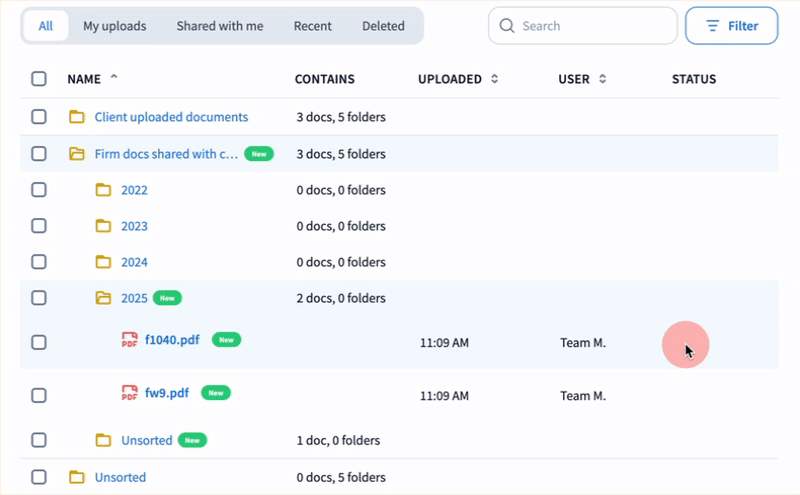Switch to the Shared with me tab
The width and height of the screenshot is (800, 495).
click(220, 26)
